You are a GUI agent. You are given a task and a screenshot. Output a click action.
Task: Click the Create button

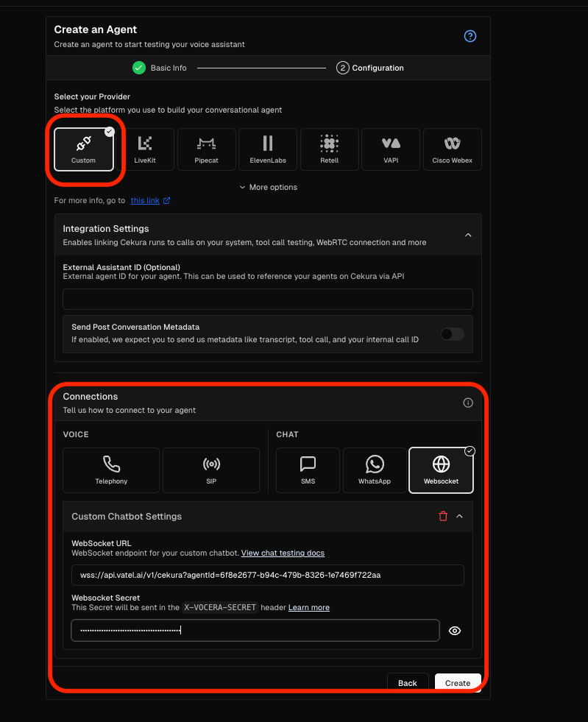(x=458, y=683)
